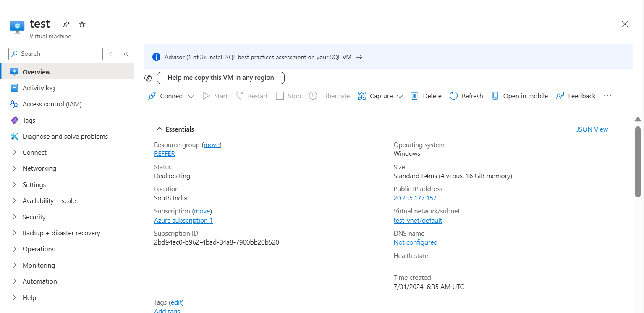This screenshot has height=313, width=644.
Task: Open Advisor SQL best practices recommendation
Action: [x=263, y=57]
